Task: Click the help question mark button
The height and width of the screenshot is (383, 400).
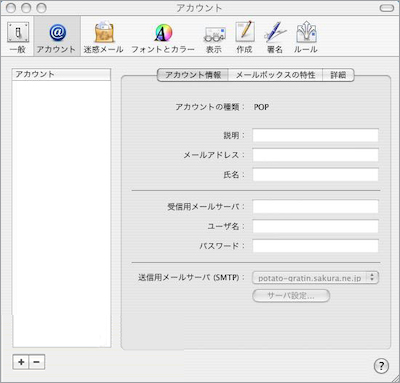Action: click(381, 366)
